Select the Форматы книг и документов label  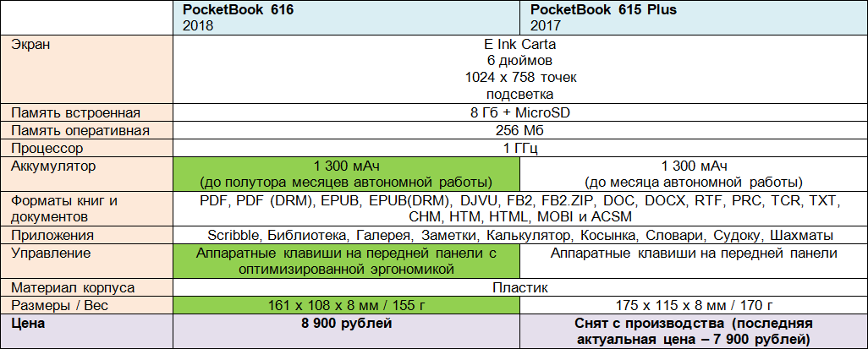[x=87, y=208]
